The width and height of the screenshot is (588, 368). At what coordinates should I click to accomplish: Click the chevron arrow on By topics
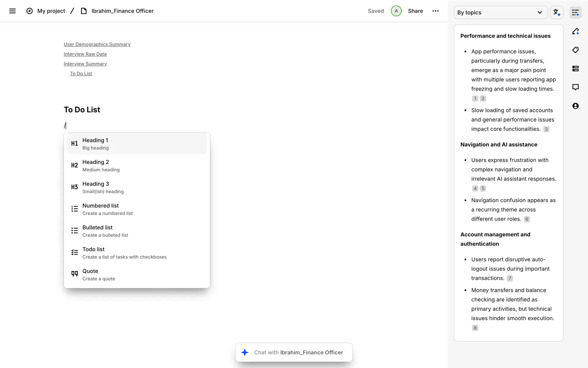coord(540,13)
